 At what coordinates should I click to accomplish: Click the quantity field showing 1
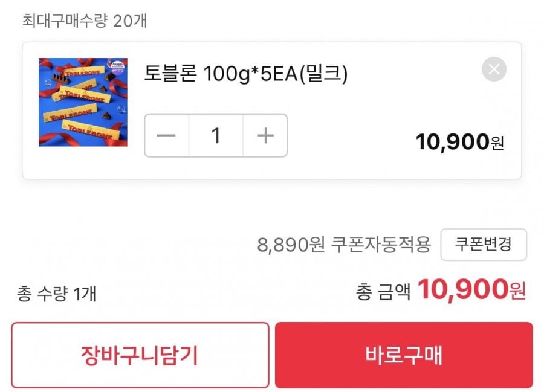tap(216, 135)
